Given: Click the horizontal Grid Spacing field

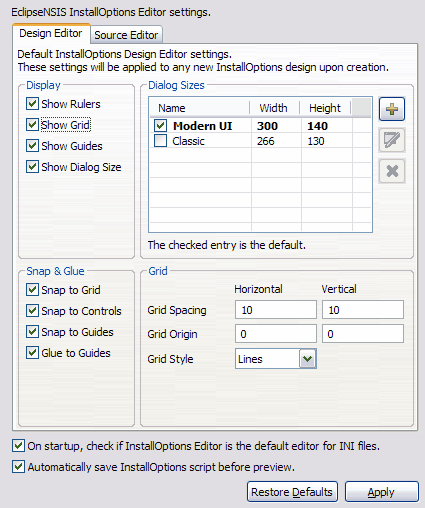Looking at the screenshot, I should 276,310.
